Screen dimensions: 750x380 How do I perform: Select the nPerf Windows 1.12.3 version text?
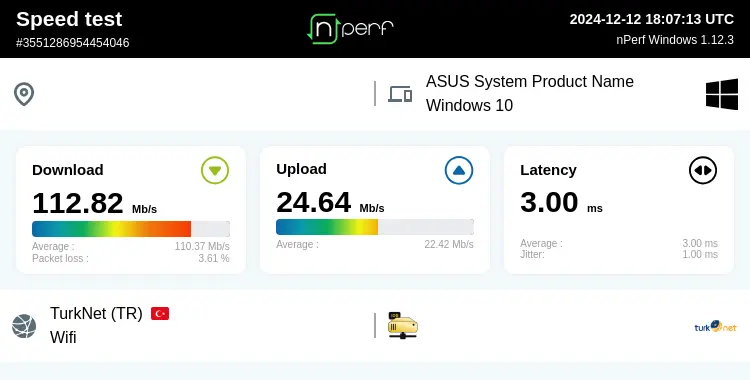[x=675, y=40]
